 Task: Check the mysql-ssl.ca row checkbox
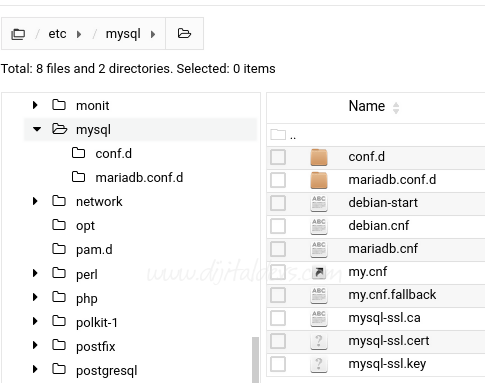click(x=278, y=318)
